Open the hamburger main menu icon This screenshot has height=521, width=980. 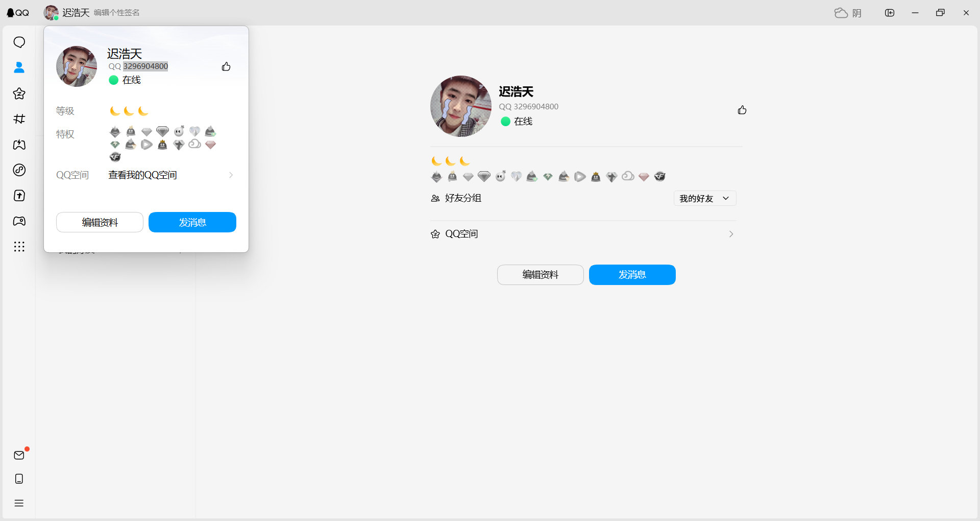click(x=19, y=503)
